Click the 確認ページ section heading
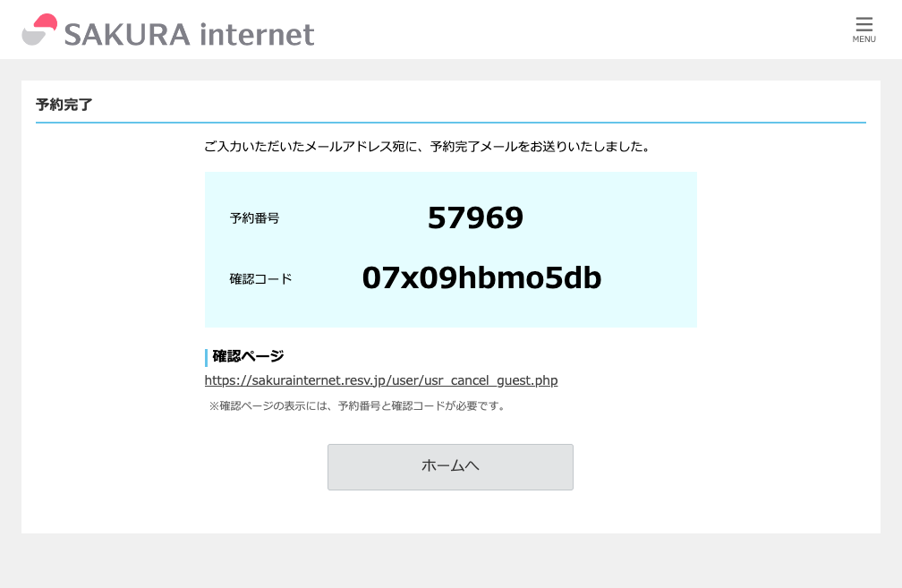 point(248,356)
